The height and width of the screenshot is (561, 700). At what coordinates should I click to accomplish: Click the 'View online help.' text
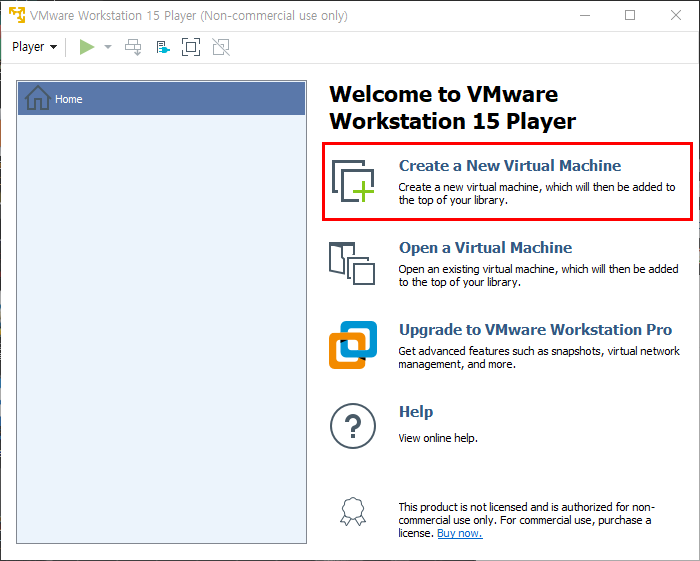point(438,438)
